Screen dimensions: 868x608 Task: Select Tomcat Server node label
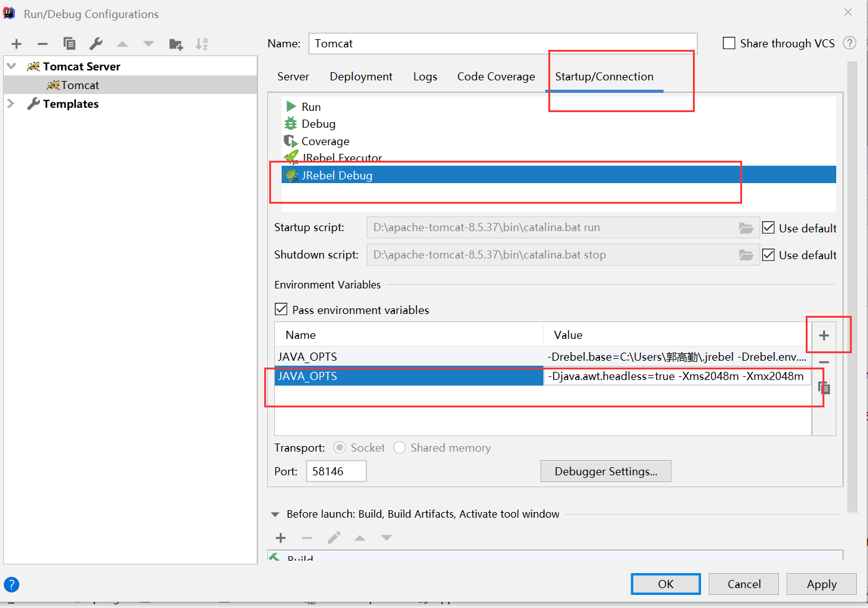pyautogui.click(x=82, y=66)
